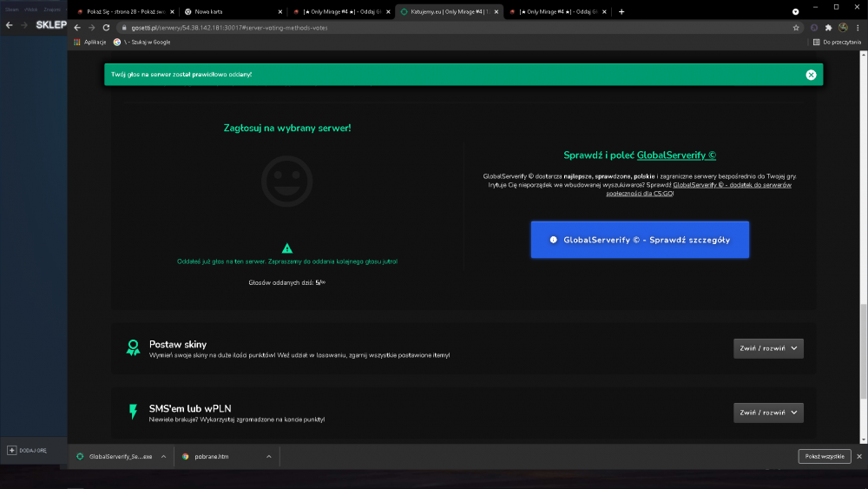Click the Głosów oddanych dziś count text
The image size is (868, 489).
[286, 282]
